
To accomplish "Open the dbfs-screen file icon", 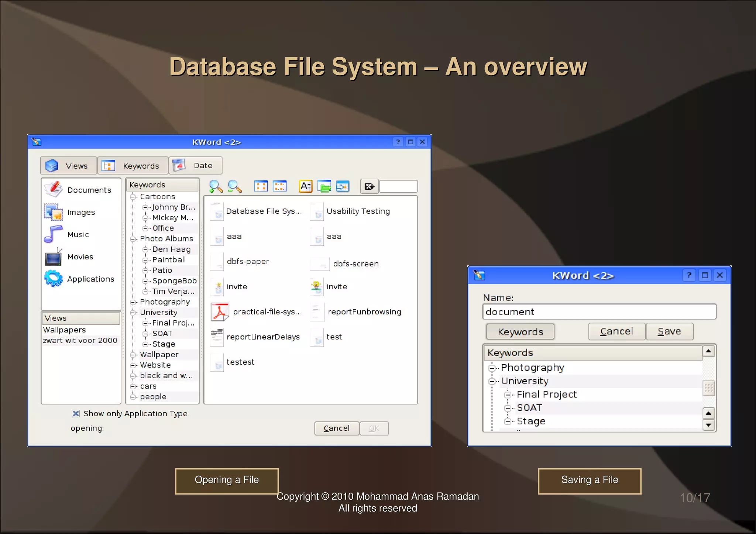I will (x=320, y=263).
